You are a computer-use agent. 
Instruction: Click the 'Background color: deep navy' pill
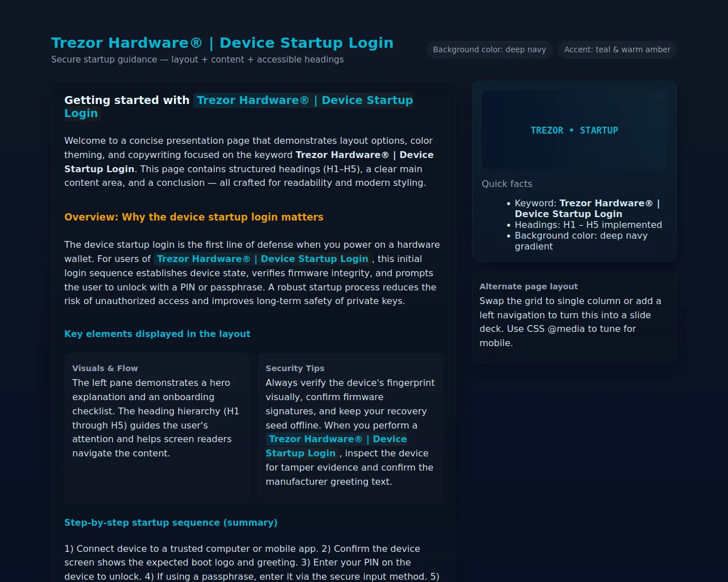(489, 49)
